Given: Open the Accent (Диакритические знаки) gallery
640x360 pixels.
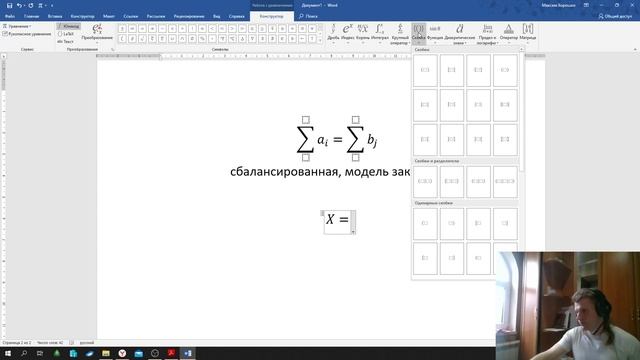Looking at the screenshot, I should [x=460, y=33].
